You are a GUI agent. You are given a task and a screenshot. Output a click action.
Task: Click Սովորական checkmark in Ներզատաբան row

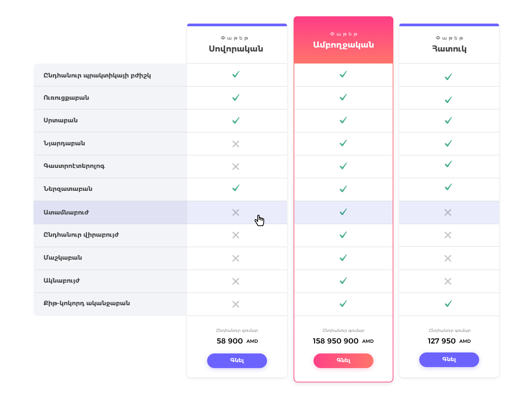pos(236,188)
